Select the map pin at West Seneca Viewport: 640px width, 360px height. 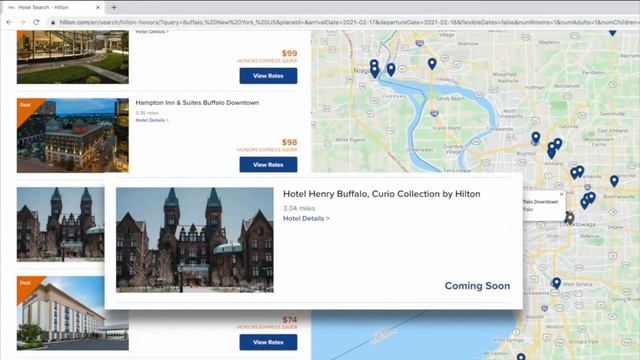pos(556,282)
